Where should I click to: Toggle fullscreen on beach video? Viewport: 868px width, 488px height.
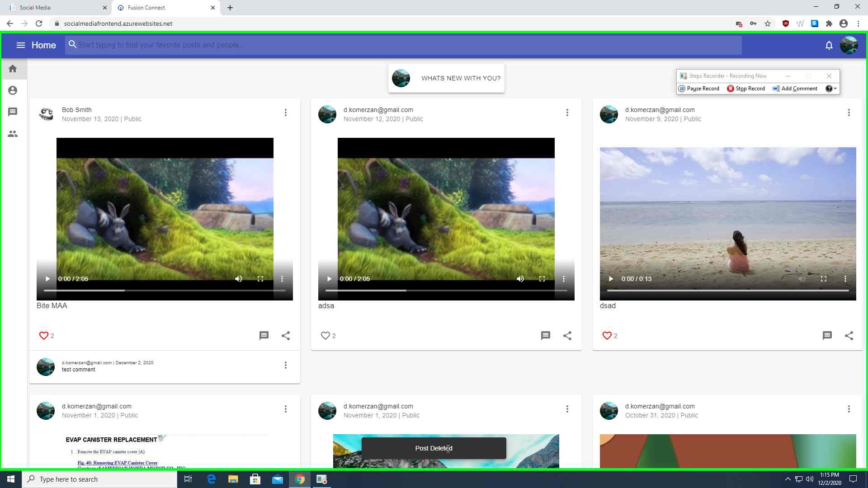(x=824, y=279)
